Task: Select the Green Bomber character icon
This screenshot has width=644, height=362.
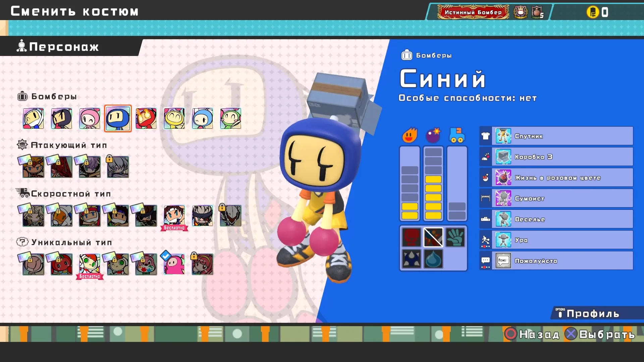Action: (x=230, y=118)
